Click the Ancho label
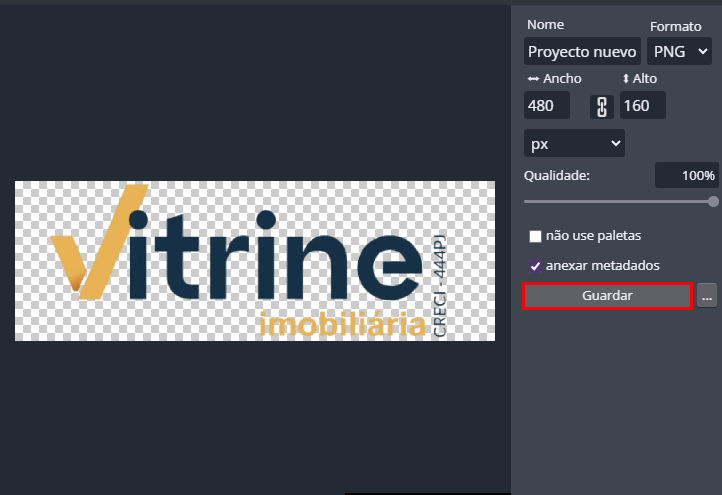The image size is (722, 495). click(562, 79)
